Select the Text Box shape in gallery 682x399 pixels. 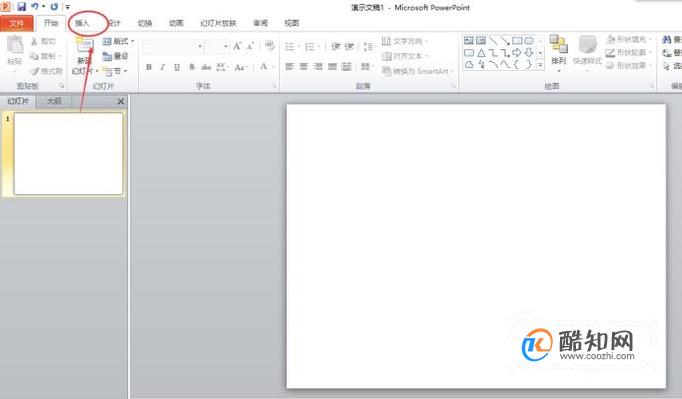[x=468, y=41]
